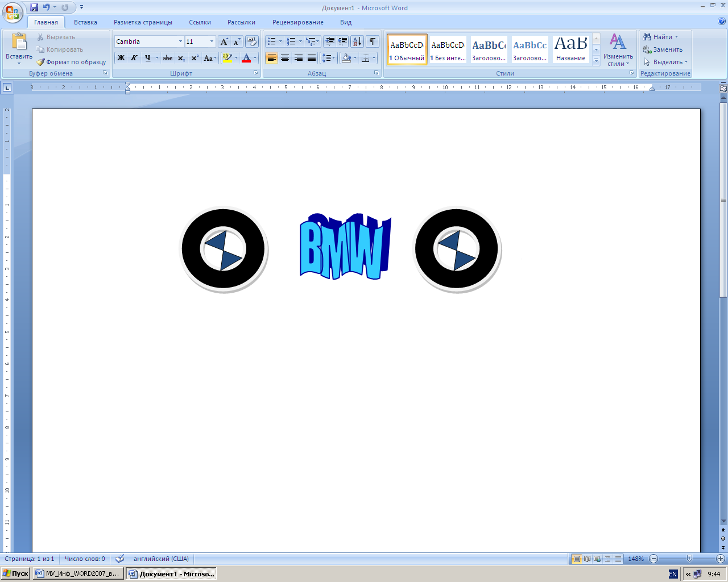Image resolution: width=728 pixels, height=582 pixels.
Task: Align text right
Action: [x=299, y=58]
